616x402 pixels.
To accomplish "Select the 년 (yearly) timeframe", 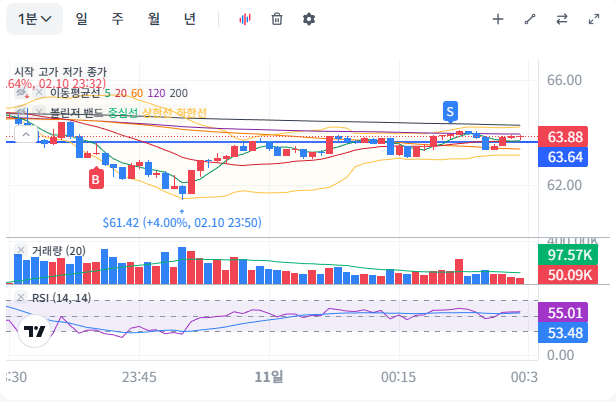I will click(190, 19).
